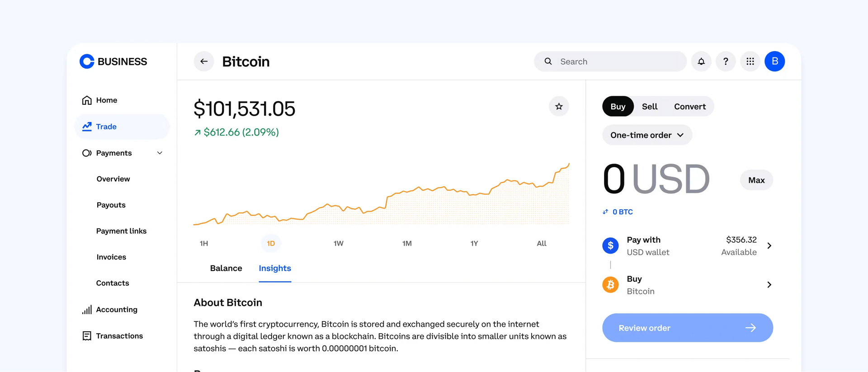Open the Insights tab
Image resolution: width=868 pixels, height=372 pixels.
tap(274, 268)
